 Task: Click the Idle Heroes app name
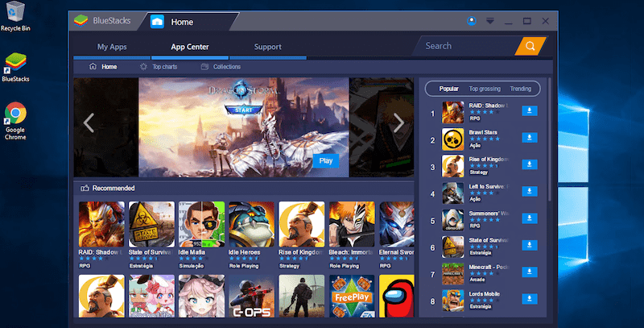coord(244,252)
